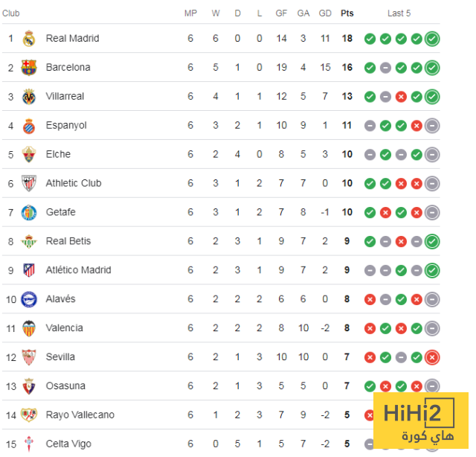Open the Elche team link
The height and width of the screenshot is (457, 476).
tap(58, 154)
